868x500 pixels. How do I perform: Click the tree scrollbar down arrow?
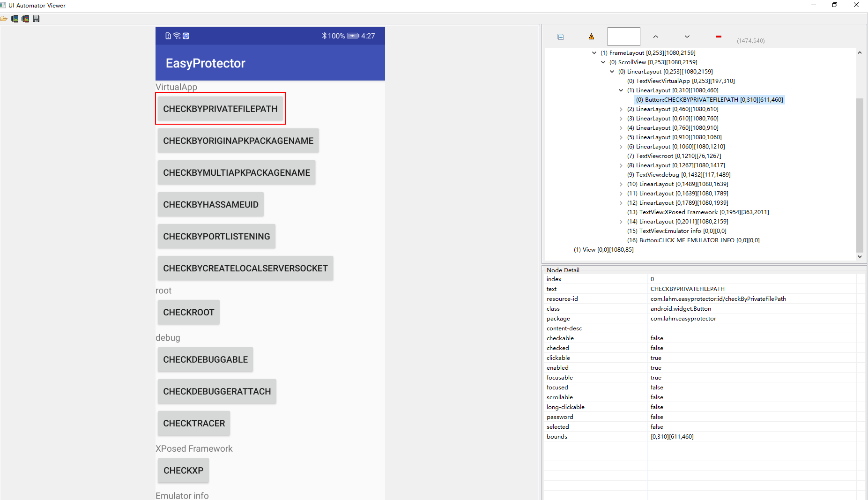click(860, 256)
